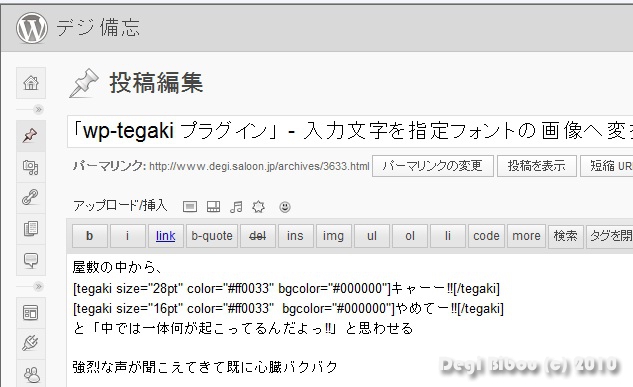This screenshot has width=633, height=387.
Task: Click the add audio music note icon
Action: [236, 207]
